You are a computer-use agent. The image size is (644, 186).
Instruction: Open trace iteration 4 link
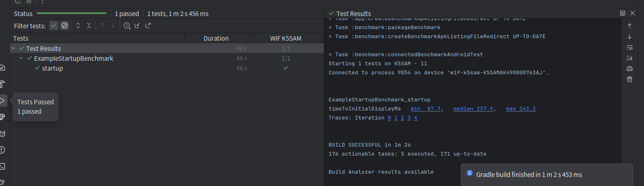416,118
